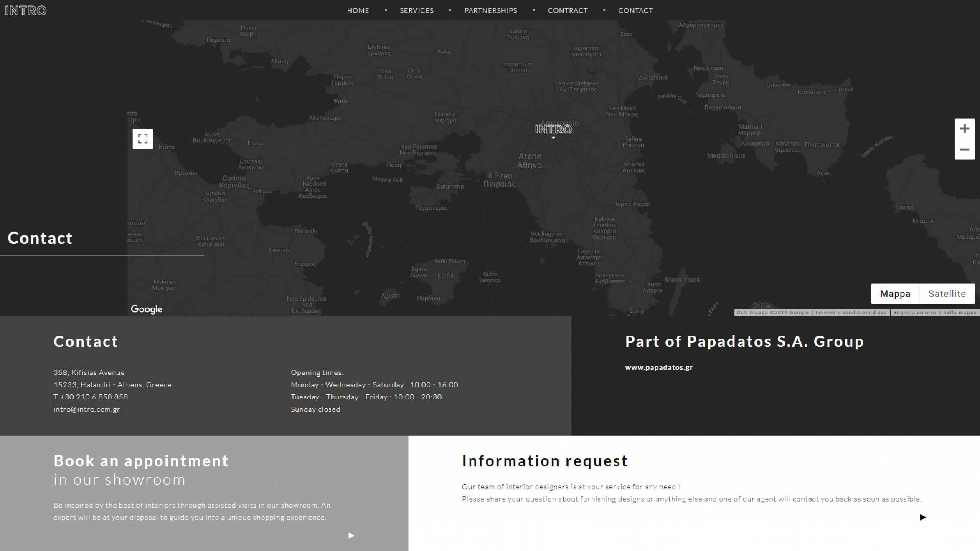Screen dimensions: 980x551
Task: Click Corinto label on map
Action: coord(234,178)
